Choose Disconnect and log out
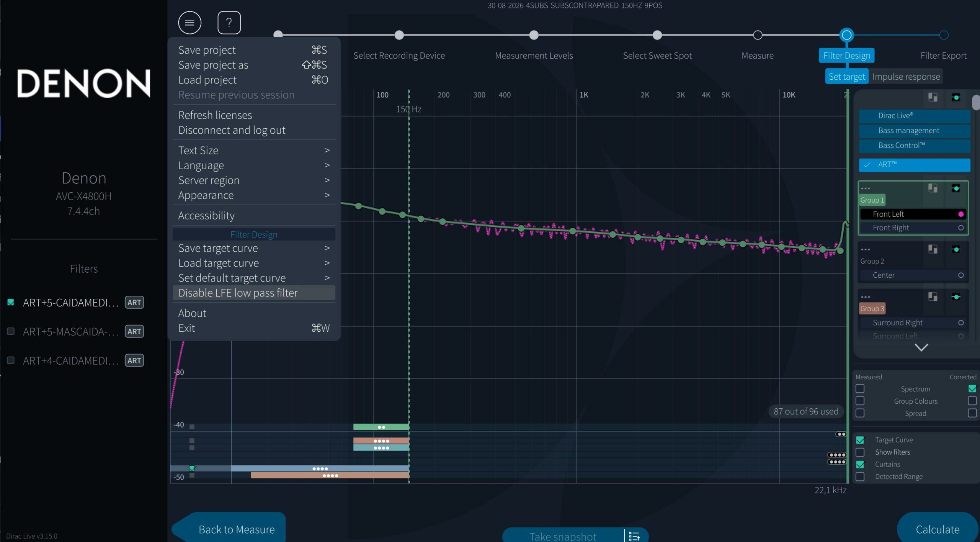 (254, 130)
